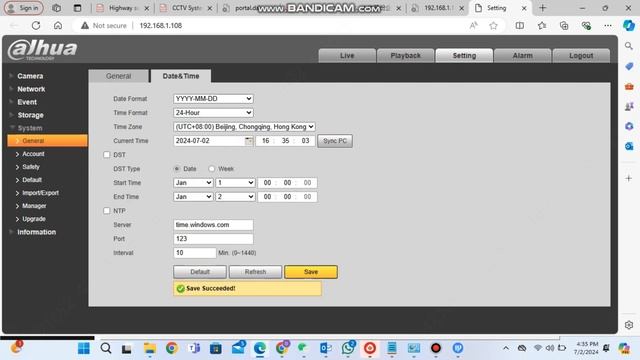Open Alarm tab
Viewport: 640px width, 360px height.
pyautogui.click(x=522, y=56)
